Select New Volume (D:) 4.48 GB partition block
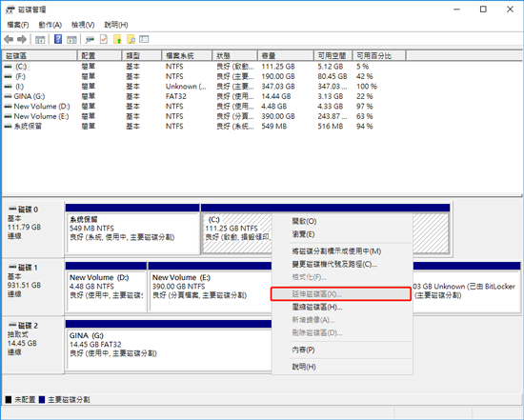Screen dimensions: 524x420 (x=106, y=288)
